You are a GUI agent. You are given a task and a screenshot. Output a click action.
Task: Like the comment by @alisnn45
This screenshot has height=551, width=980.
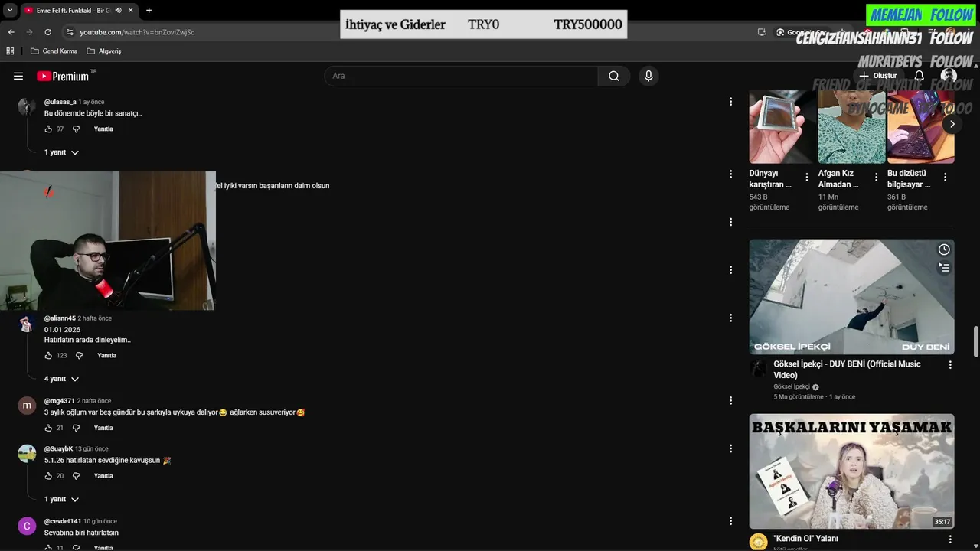click(x=48, y=356)
